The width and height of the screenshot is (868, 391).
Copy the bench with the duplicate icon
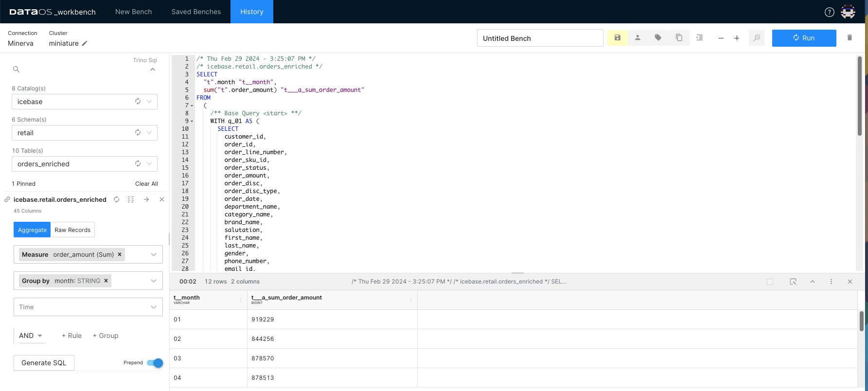tap(679, 38)
